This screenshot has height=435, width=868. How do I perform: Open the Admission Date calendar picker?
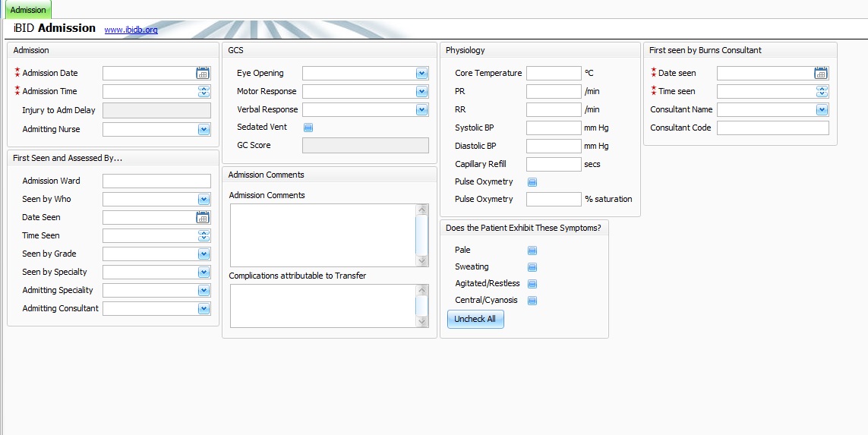click(x=203, y=73)
